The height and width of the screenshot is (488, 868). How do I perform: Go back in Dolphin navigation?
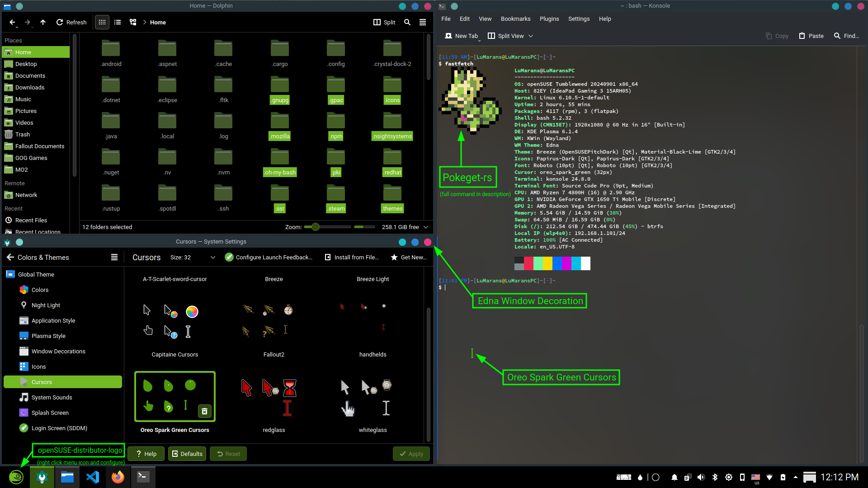[12, 22]
